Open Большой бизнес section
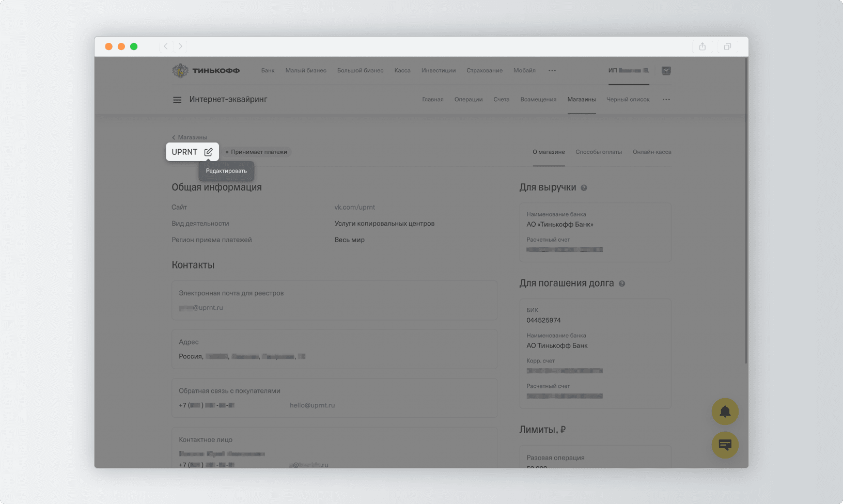843x504 pixels. tap(360, 71)
